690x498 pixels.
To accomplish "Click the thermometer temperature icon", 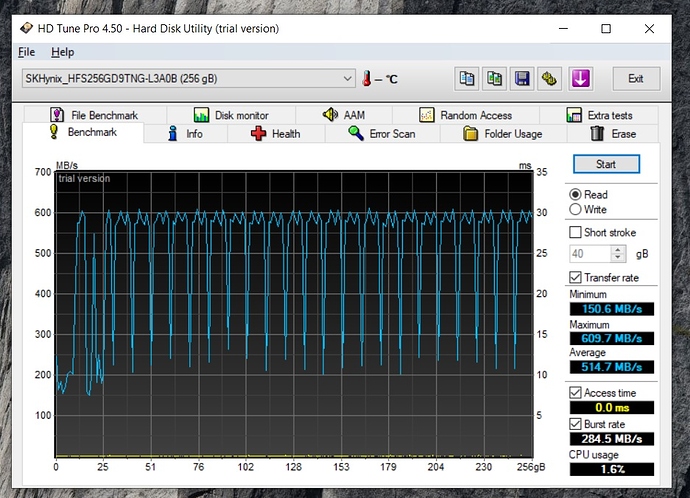I will click(x=367, y=79).
